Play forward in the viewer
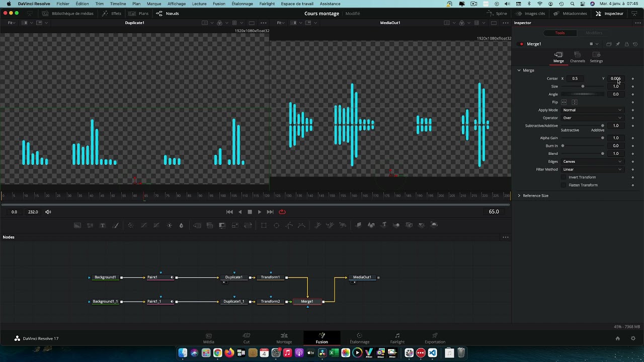This screenshot has width=644, height=362. coord(260,212)
